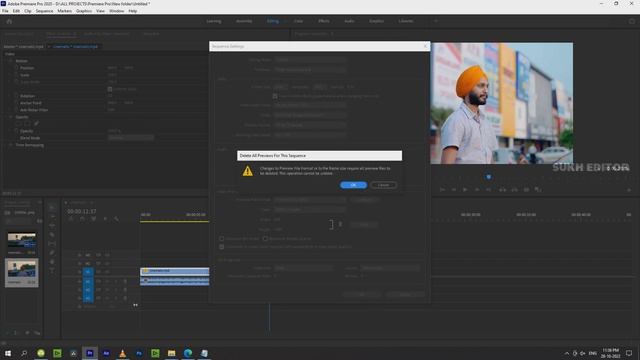Toggle Maximum Bit Depth checkbox
The height and width of the screenshot is (360, 640).
[x=222, y=239]
